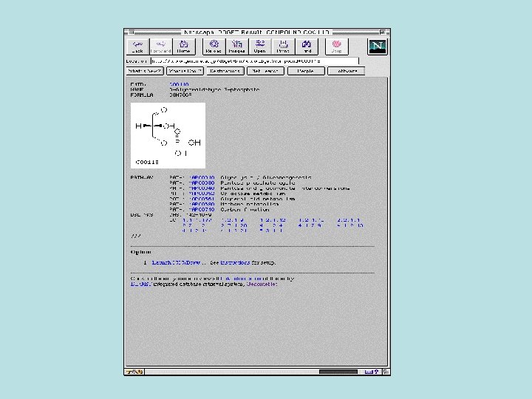Open the What's Cool? directory button
532x399 pixels.
click(185, 71)
